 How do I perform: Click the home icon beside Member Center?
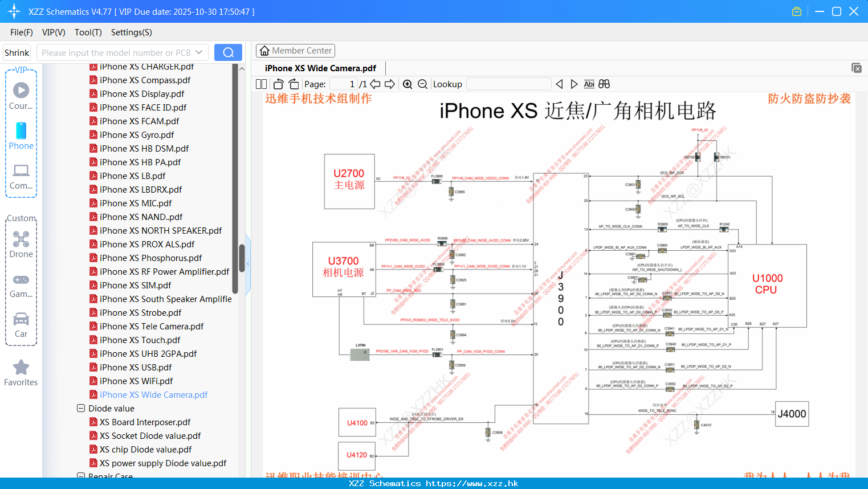coord(264,51)
